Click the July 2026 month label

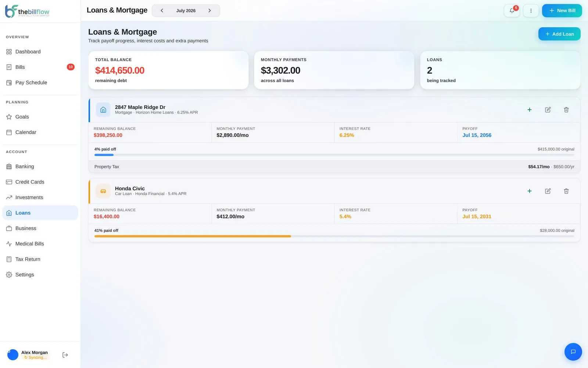point(186,11)
